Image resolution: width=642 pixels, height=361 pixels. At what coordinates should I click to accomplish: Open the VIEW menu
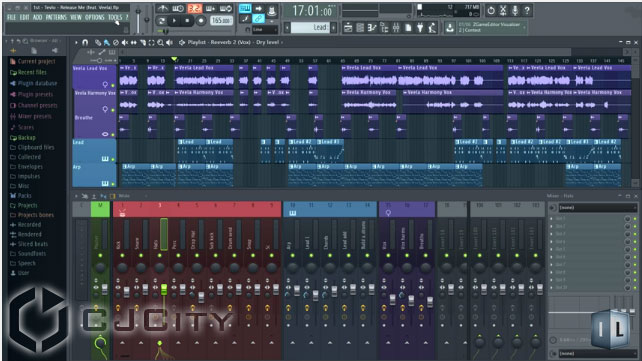point(76,17)
